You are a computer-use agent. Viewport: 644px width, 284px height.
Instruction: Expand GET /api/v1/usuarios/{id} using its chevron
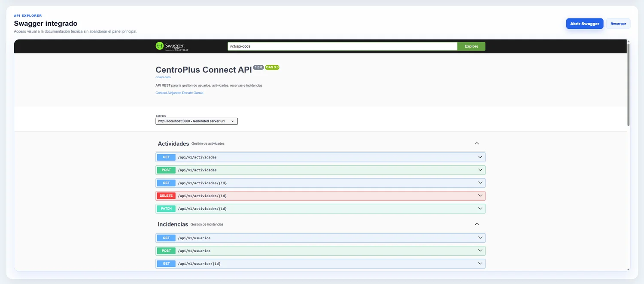coord(480,264)
